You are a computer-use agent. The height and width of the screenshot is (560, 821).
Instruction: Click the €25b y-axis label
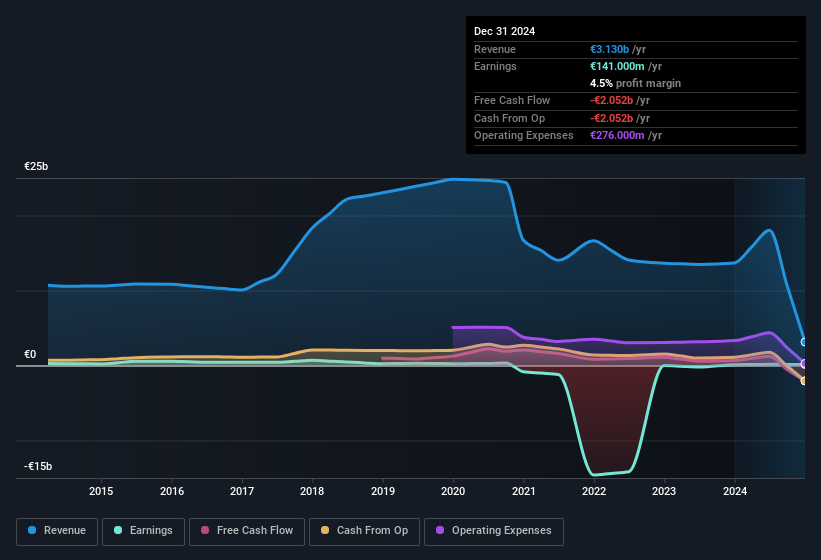tap(36, 166)
